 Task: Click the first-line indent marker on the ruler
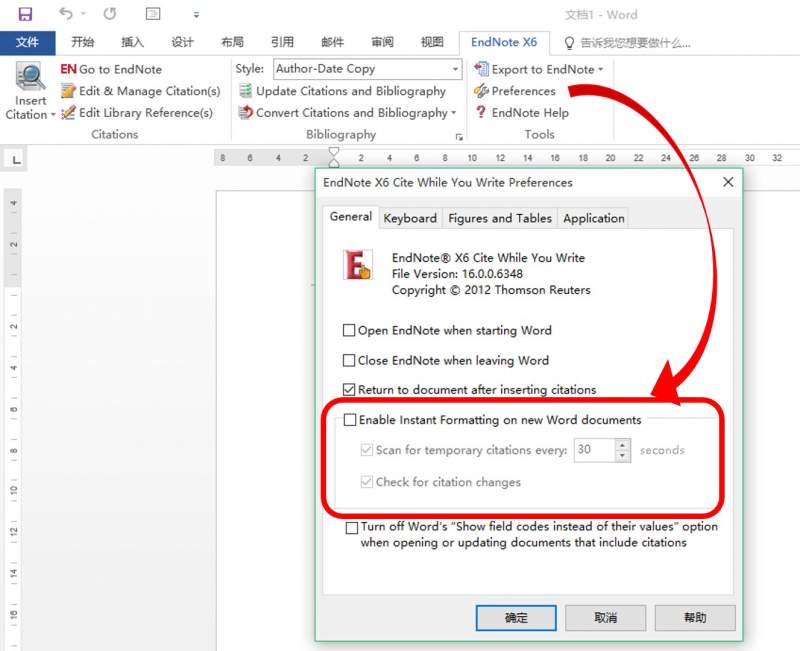334,153
